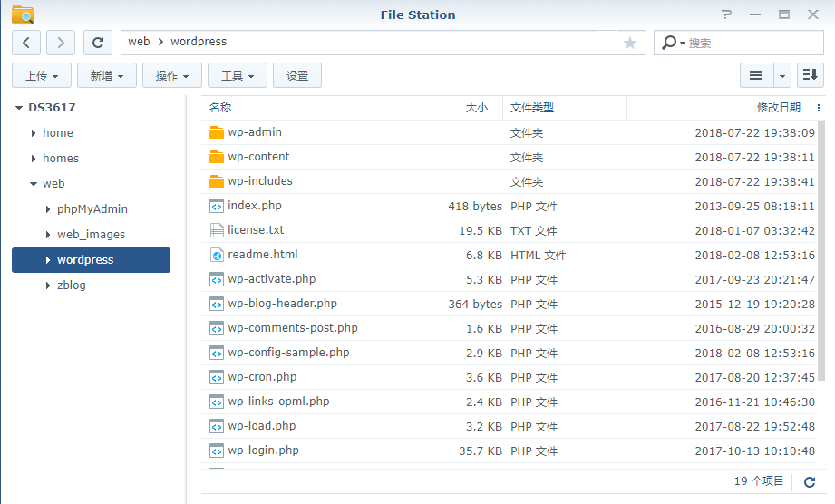Open the view mode dropdown arrow
The width and height of the screenshot is (835, 504).
point(782,75)
